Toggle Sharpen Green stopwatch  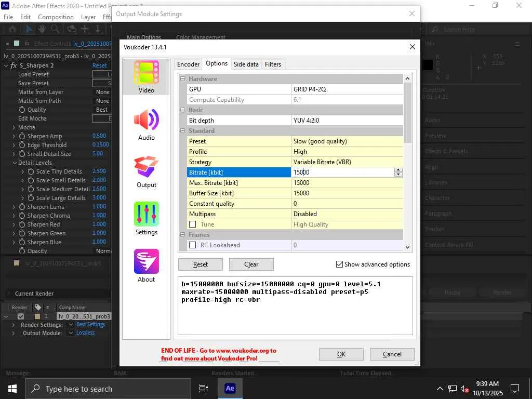[22, 233]
